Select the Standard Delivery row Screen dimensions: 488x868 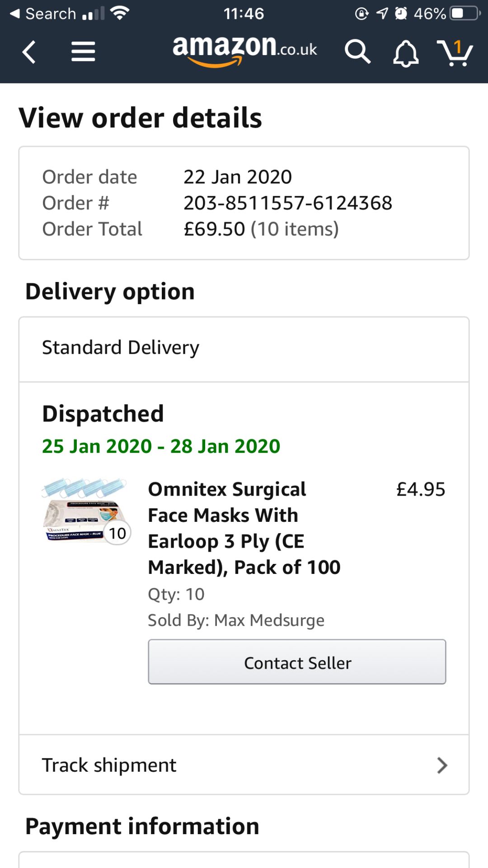(244, 348)
